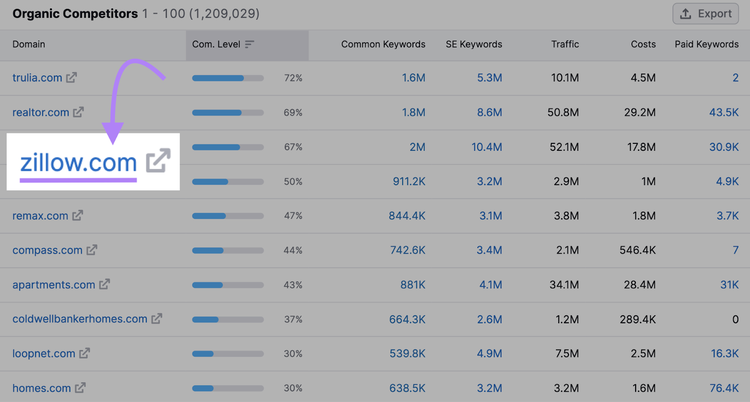Open zillow.com SE keywords 10.4M
The height and width of the screenshot is (402, 750).
[487, 147]
